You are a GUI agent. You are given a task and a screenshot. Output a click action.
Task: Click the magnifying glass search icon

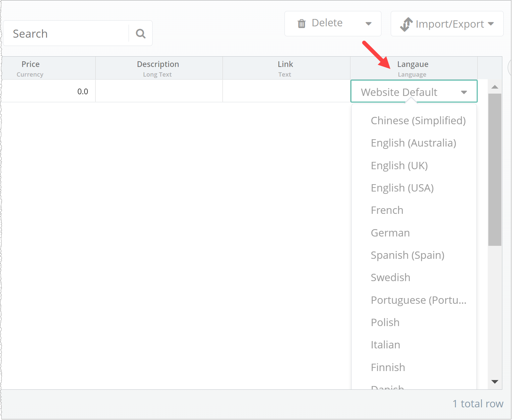141,33
